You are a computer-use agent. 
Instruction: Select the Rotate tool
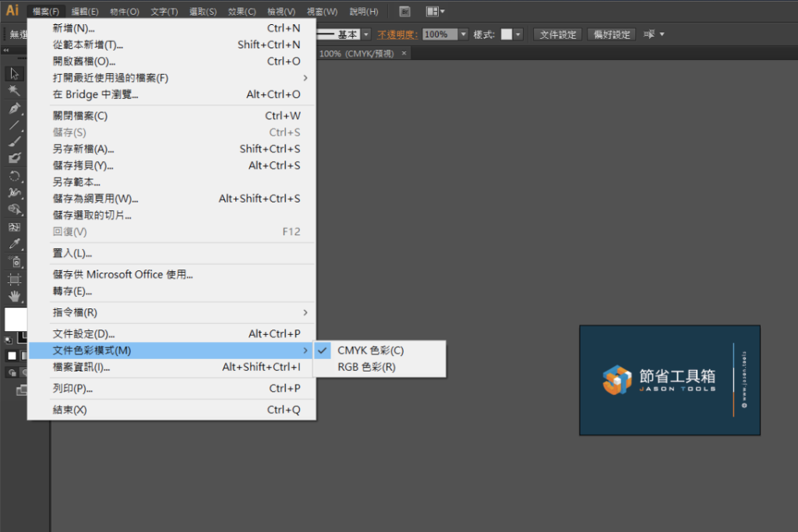14,176
